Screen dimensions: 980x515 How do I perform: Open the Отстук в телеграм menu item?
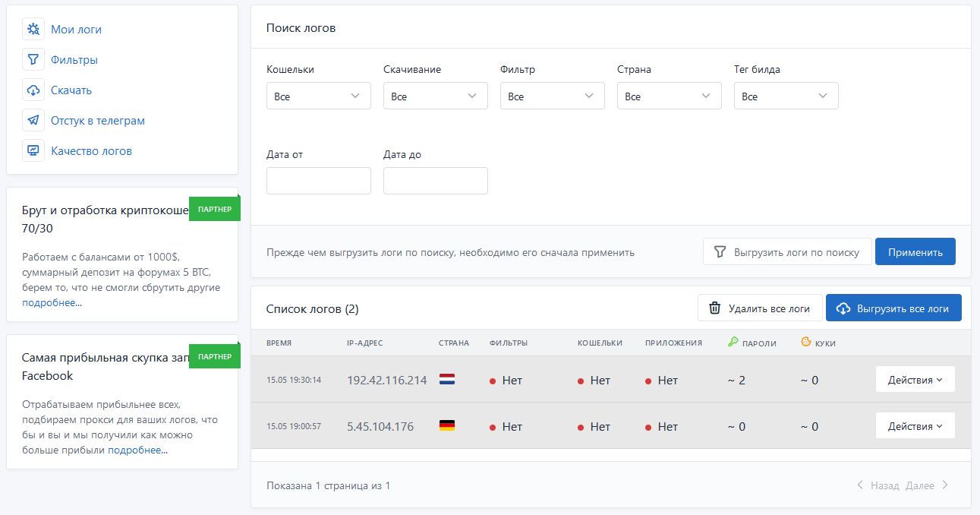pyautogui.click(x=98, y=121)
